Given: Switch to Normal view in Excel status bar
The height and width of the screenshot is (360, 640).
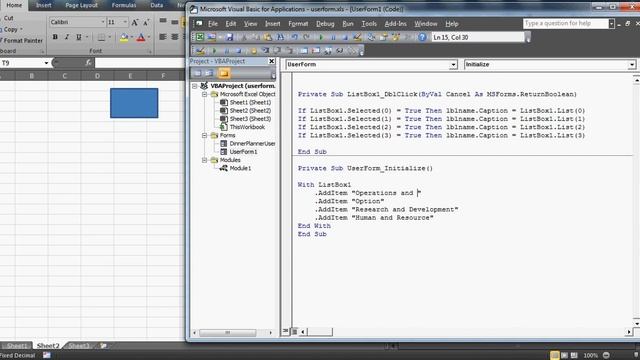Looking at the screenshot, I should [554, 355].
